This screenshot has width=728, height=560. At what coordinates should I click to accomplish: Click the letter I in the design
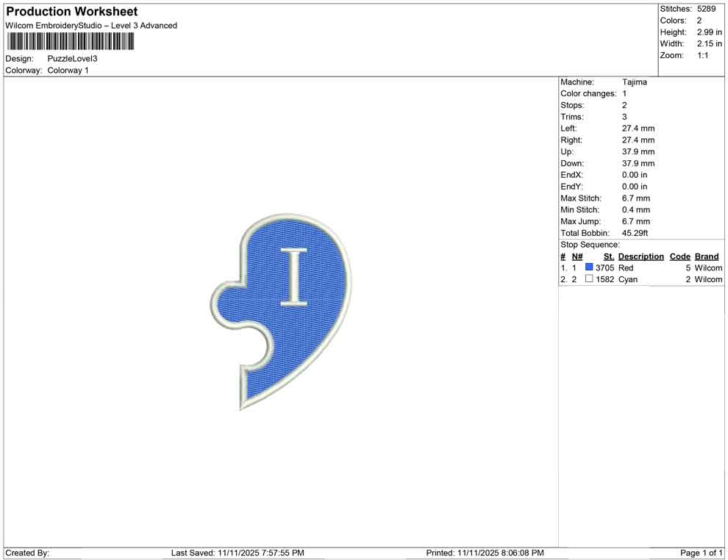294,277
